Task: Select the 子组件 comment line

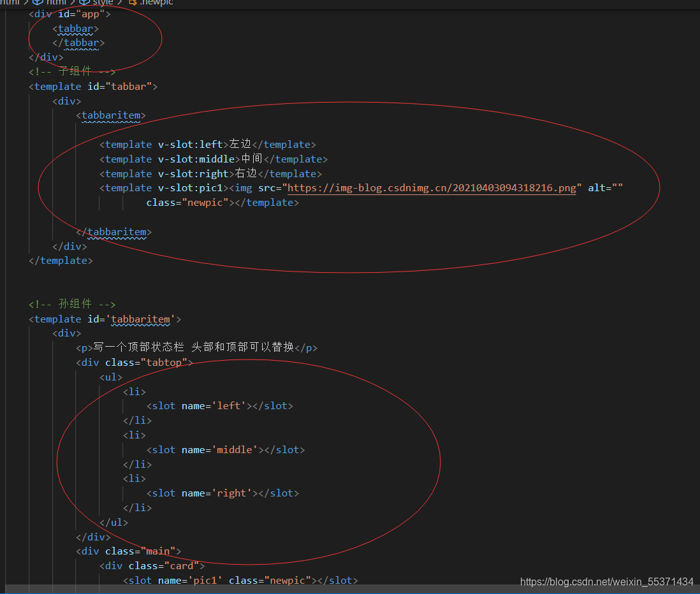Action: click(x=72, y=71)
